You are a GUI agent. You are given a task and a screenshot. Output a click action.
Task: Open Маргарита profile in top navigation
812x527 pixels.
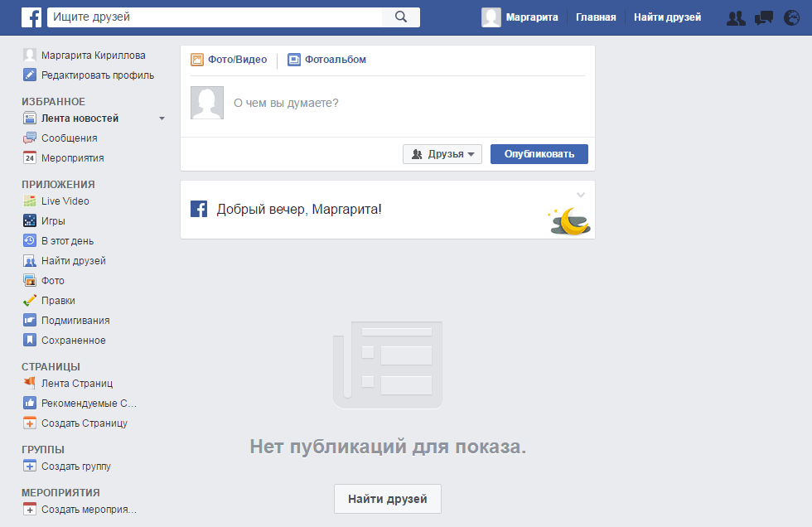click(532, 17)
